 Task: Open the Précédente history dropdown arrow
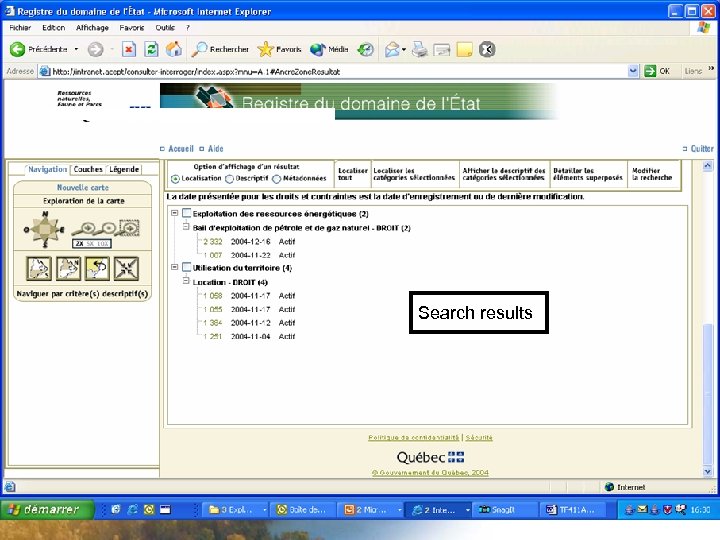point(76,49)
